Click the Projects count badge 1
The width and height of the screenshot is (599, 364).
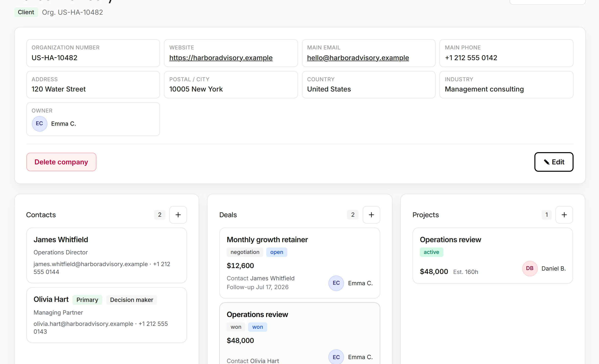pos(546,215)
